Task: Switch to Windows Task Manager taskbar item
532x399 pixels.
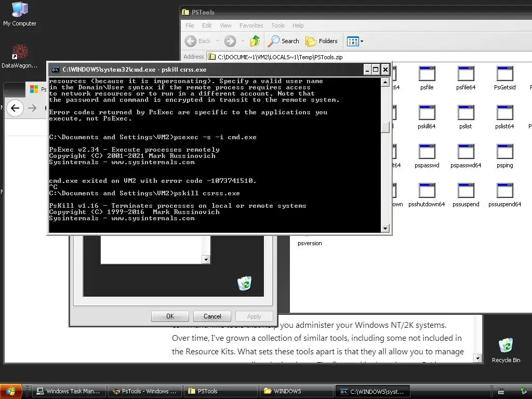Action: [68, 391]
